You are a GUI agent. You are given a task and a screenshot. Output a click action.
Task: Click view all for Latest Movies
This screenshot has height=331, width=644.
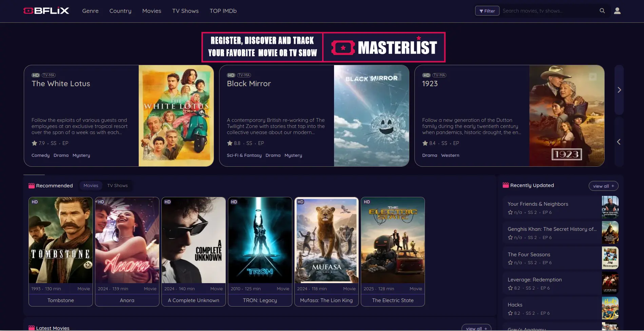coord(476,328)
